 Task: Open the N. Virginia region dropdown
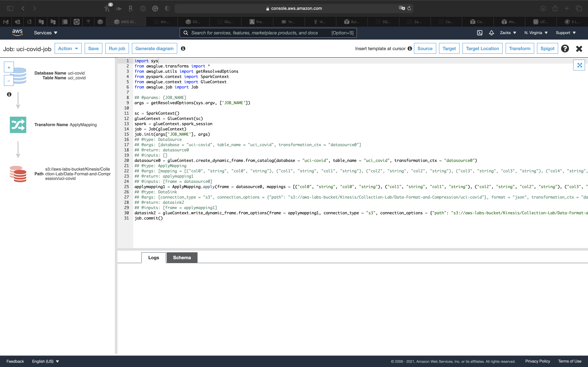pos(536,33)
